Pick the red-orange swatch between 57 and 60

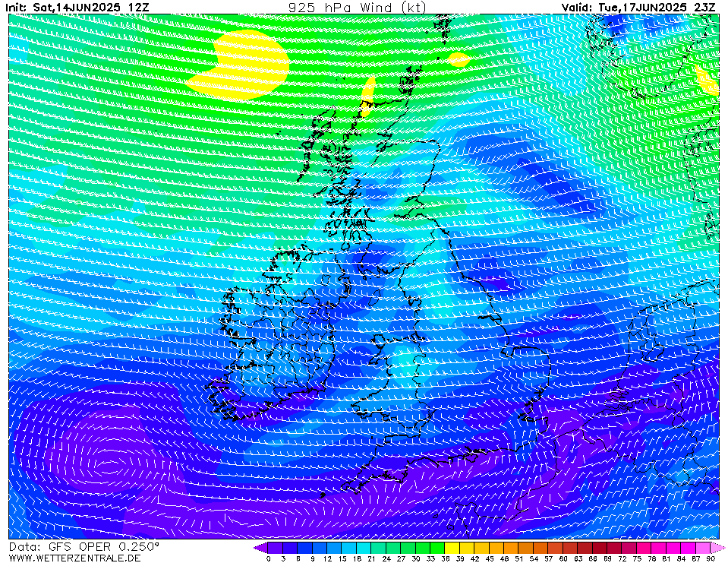coord(556,548)
